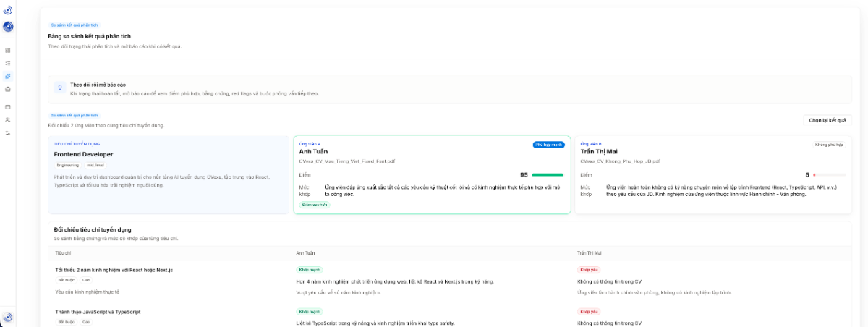Click Trần Thị Mai's red score bar
The image size is (868, 327).
click(x=829, y=174)
